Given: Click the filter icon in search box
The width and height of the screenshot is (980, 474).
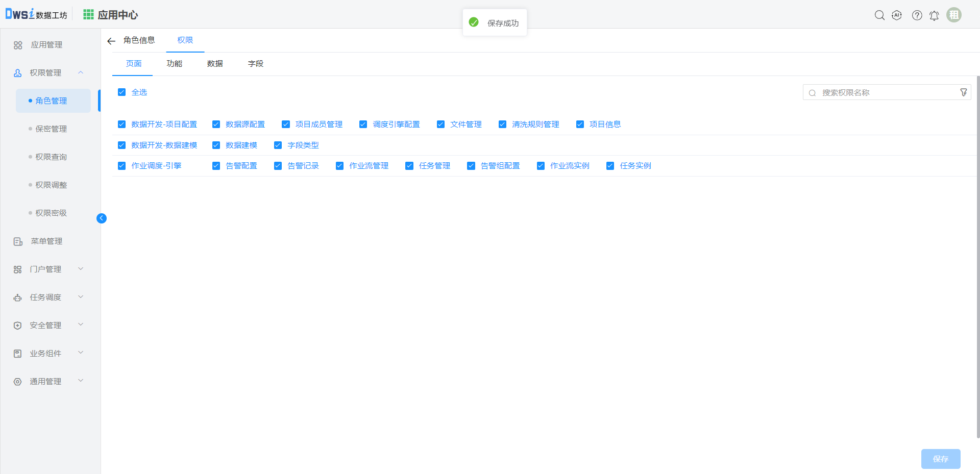Looking at the screenshot, I should tap(963, 92).
